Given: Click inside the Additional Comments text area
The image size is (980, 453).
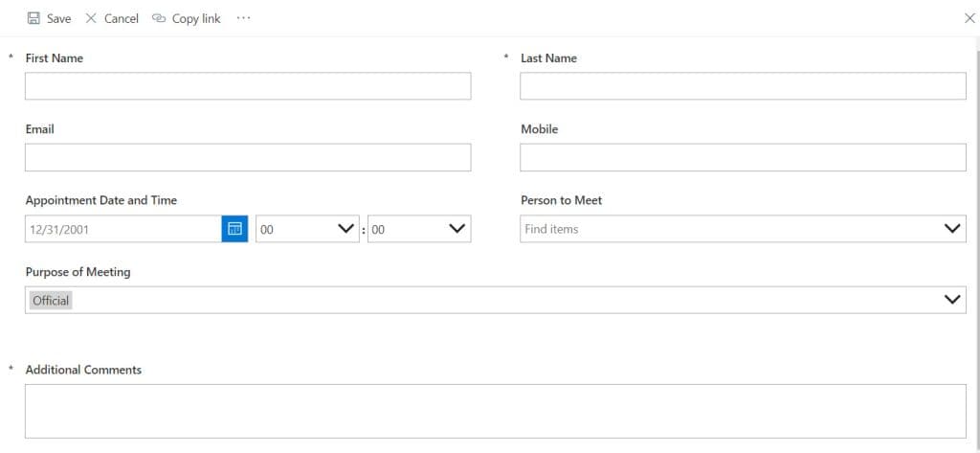Looking at the screenshot, I should (x=496, y=411).
